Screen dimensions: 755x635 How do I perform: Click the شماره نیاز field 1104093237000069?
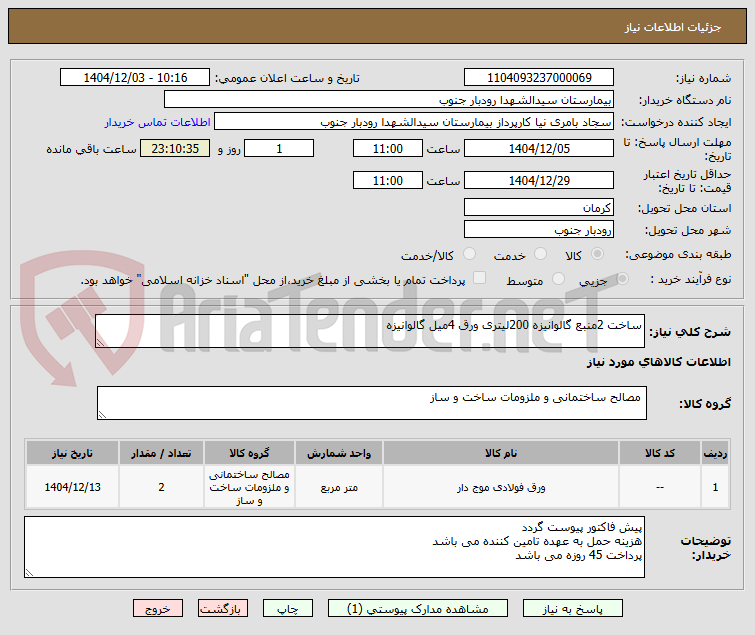pyautogui.click(x=539, y=77)
